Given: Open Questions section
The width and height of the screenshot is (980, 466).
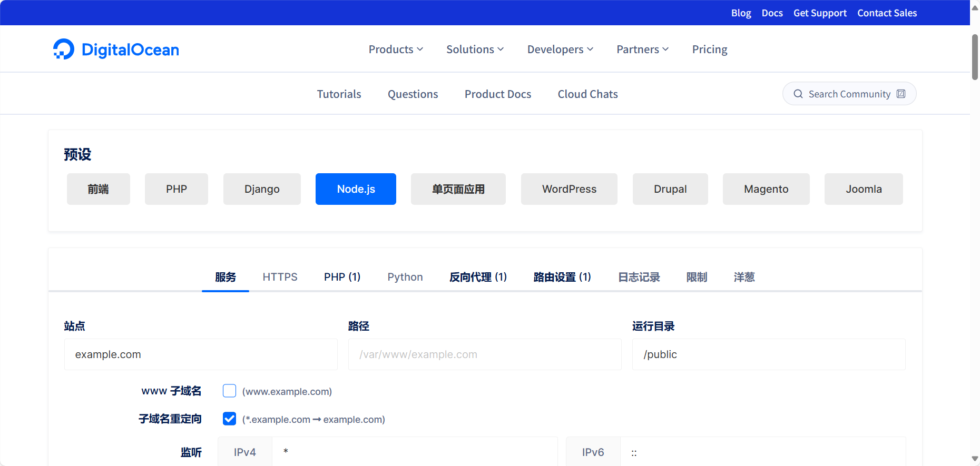Looking at the screenshot, I should point(413,94).
